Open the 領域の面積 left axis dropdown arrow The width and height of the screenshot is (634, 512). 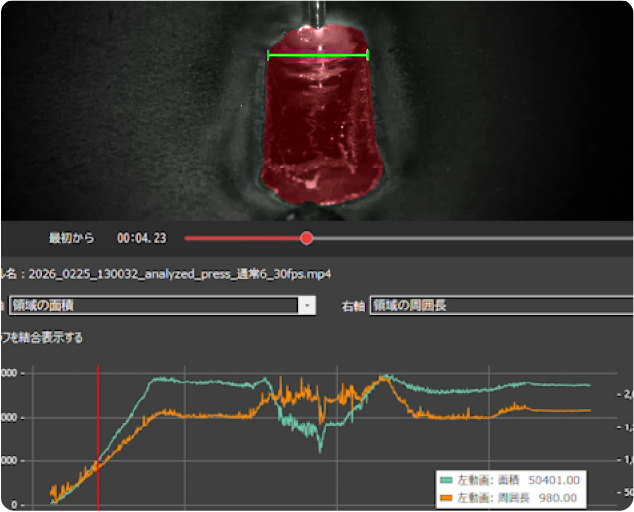pos(306,305)
